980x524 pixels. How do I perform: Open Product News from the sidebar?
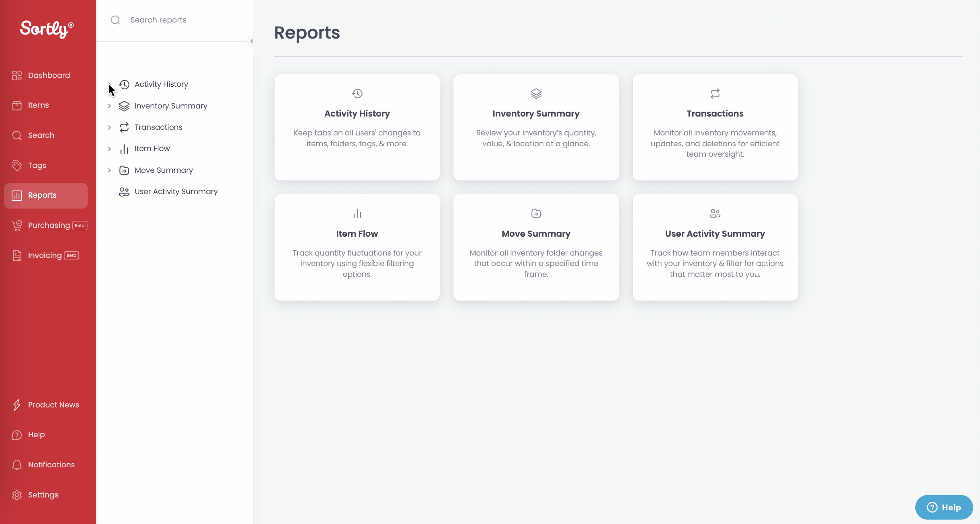click(17, 405)
